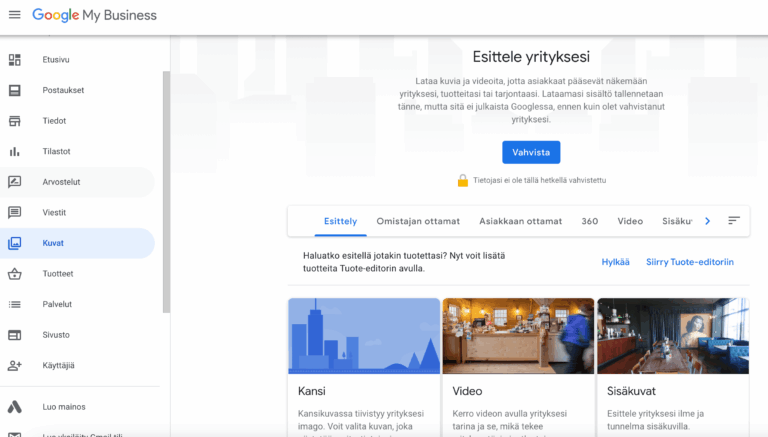Click the Etusivu dashboard icon

[15, 60]
